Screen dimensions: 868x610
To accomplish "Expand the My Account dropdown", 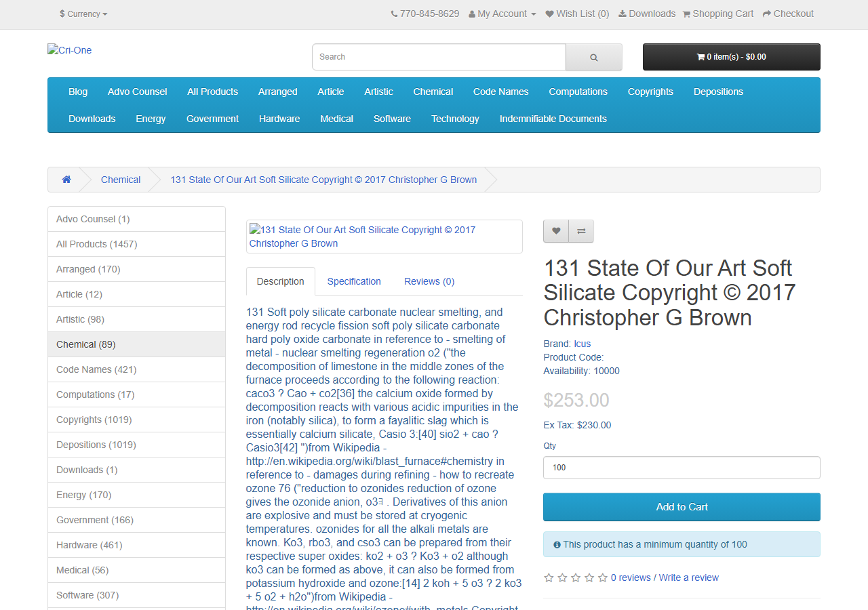I will coord(502,14).
